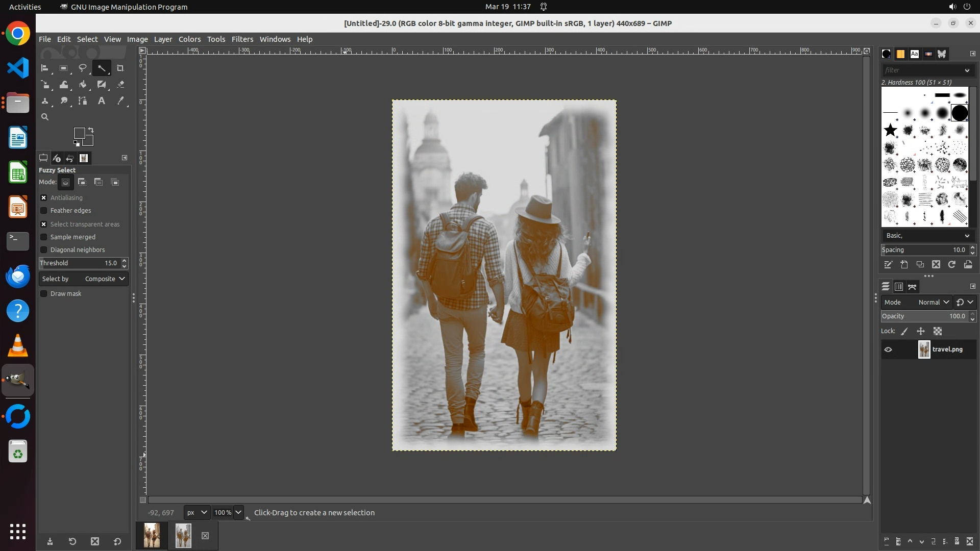980x551 pixels.
Task: Expand the zoom percentage dropdown
Action: [238, 512]
